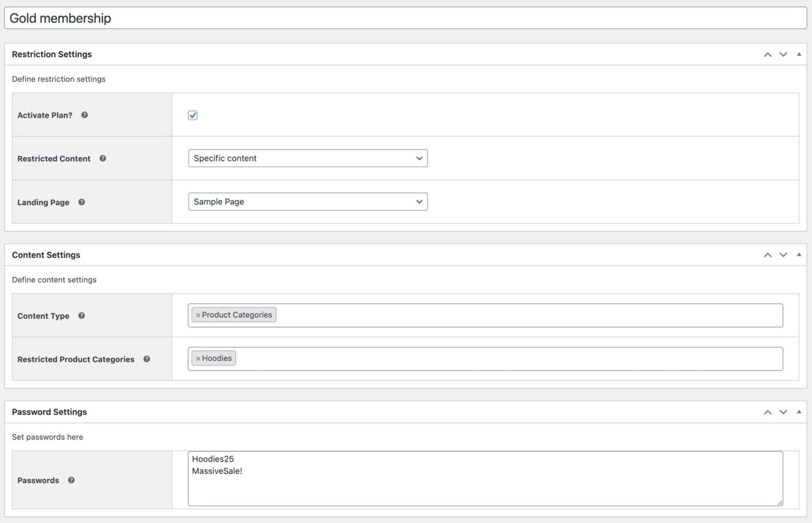View the Restricted Content help tooltip
The image size is (812, 523).
[103, 158]
